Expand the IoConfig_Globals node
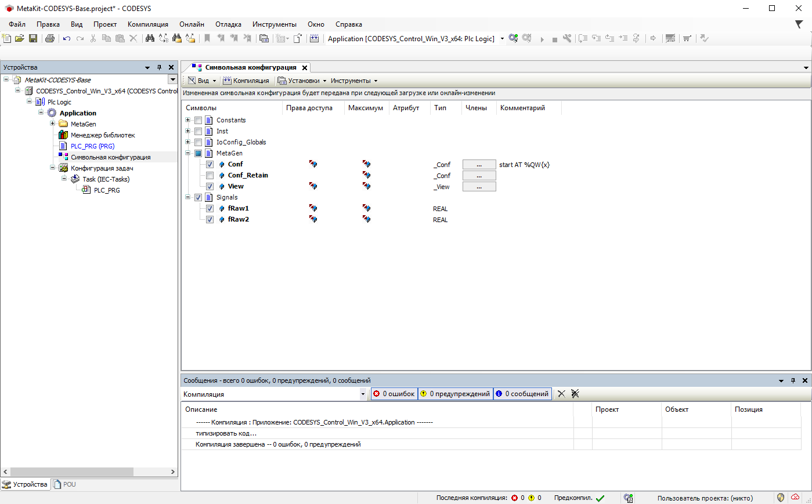 (x=187, y=142)
